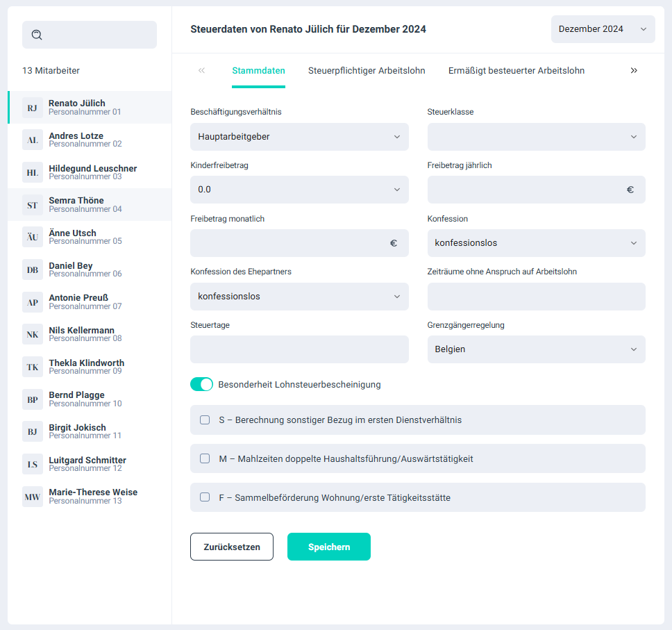The width and height of the screenshot is (672, 630).
Task: Click the Zurücksetzen button
Action: 232,547
